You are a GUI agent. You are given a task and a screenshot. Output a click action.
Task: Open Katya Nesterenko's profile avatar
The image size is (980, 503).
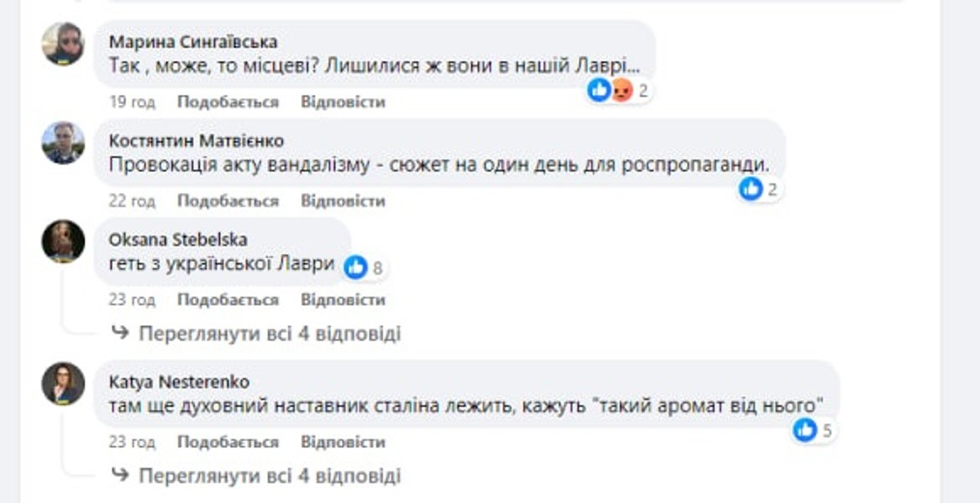coord(64,384)
